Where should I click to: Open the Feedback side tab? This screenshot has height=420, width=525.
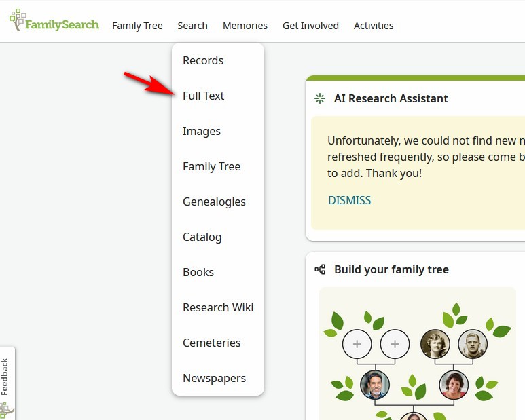click(6, 377)
